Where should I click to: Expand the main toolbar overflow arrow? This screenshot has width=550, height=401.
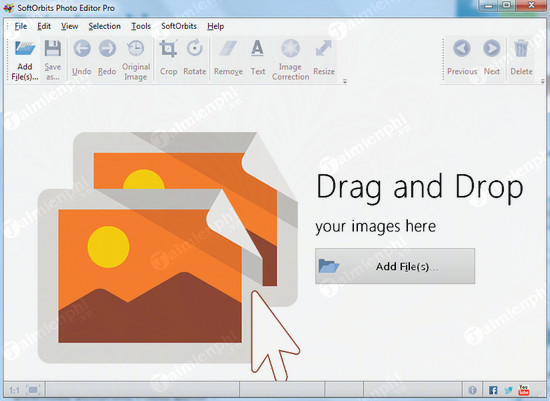345,81
